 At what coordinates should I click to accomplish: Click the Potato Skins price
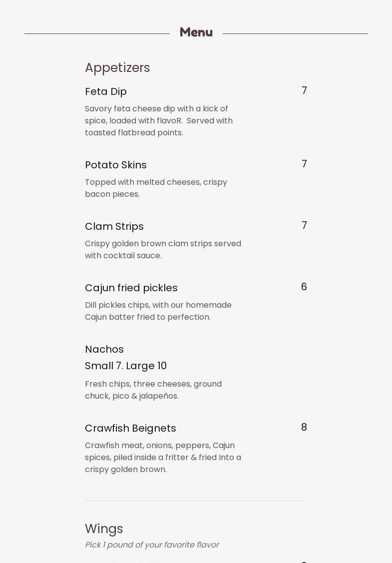coord(304,164)
